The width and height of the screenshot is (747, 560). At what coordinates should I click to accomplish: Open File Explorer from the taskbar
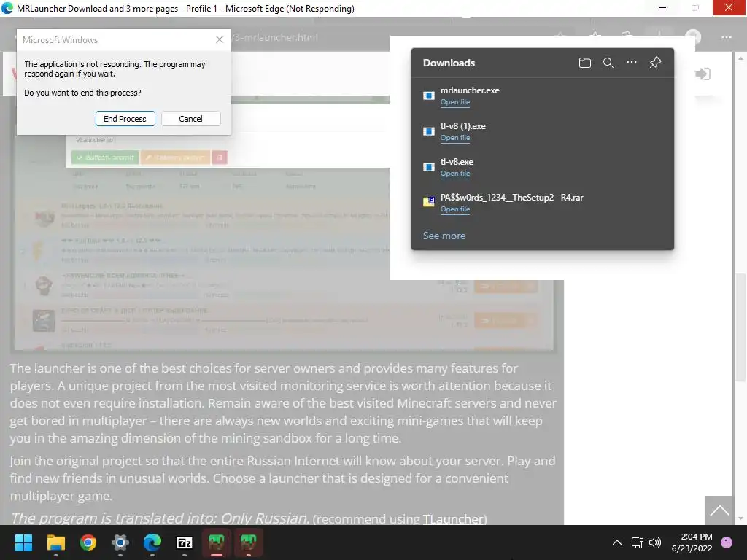55,542
